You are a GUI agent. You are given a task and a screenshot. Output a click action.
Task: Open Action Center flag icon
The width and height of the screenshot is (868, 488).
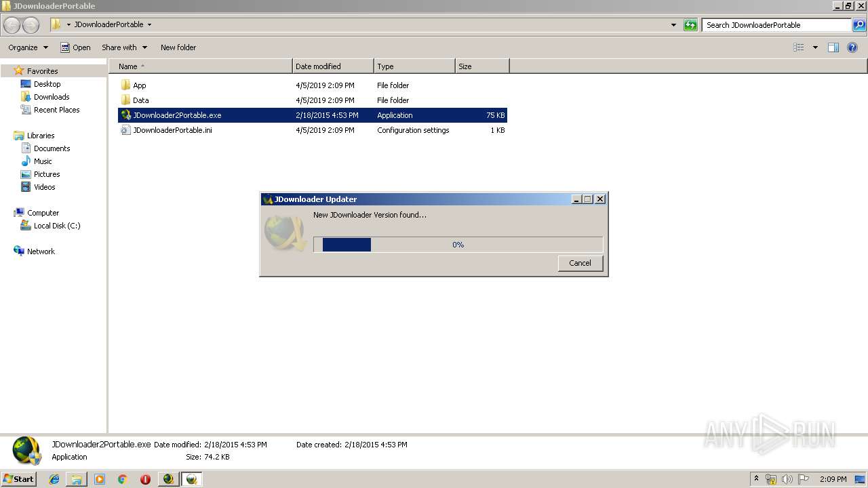click(804, 479)
